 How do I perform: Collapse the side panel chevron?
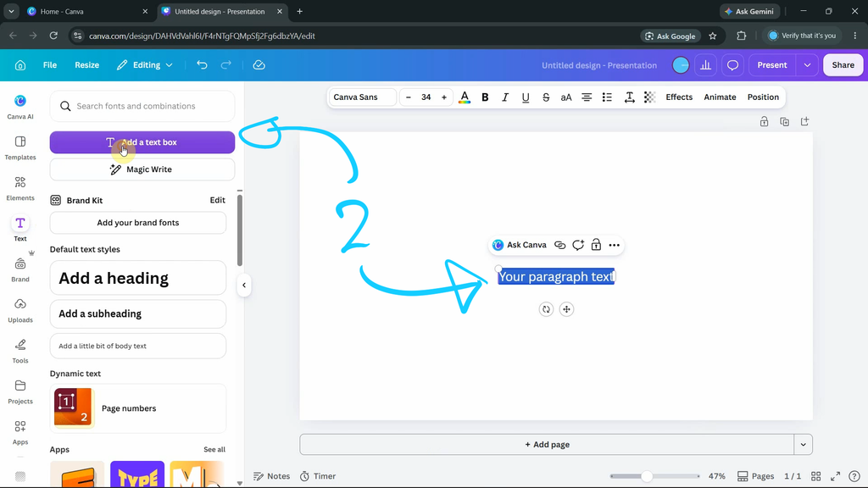click(244, 286)
